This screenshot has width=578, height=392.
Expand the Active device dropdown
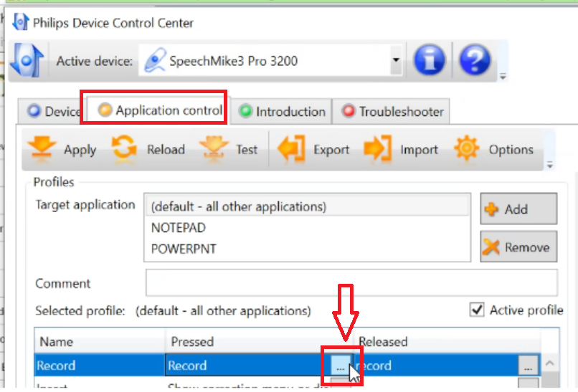coord(396,61)
